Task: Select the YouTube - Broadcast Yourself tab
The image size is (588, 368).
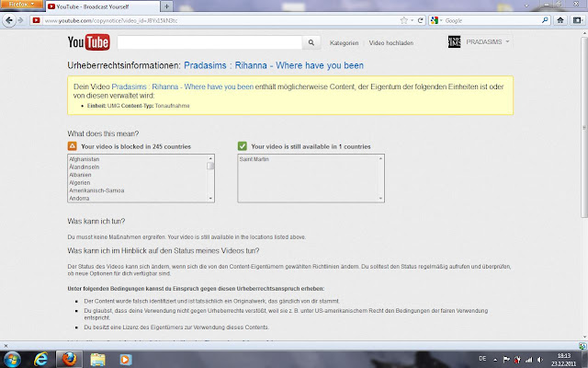Action: tap(101, 6)
